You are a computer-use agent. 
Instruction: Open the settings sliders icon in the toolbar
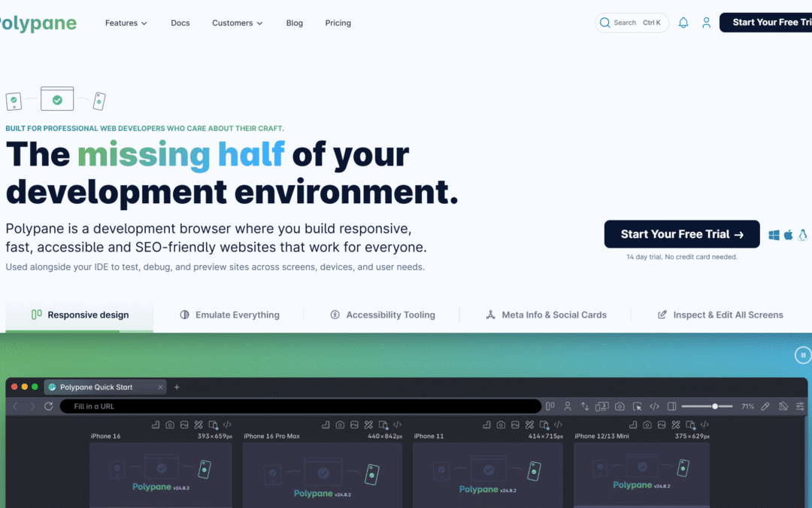click(x=800, y=406)
